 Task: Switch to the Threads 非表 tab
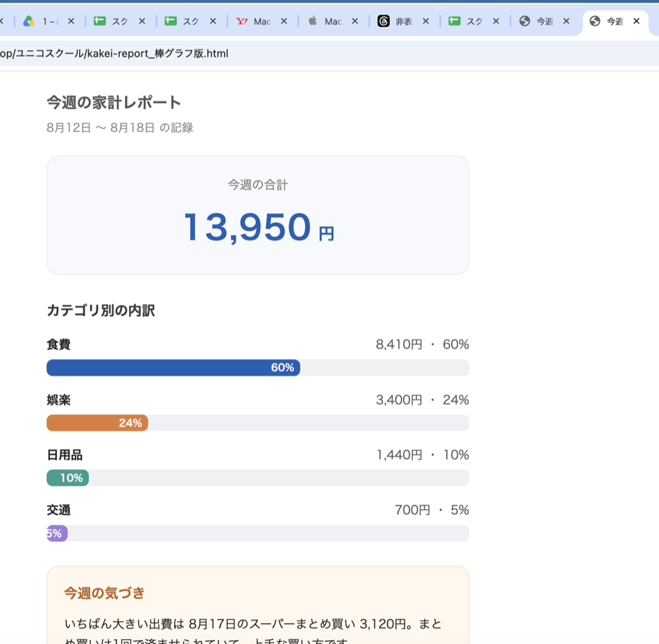coord(404,21)
